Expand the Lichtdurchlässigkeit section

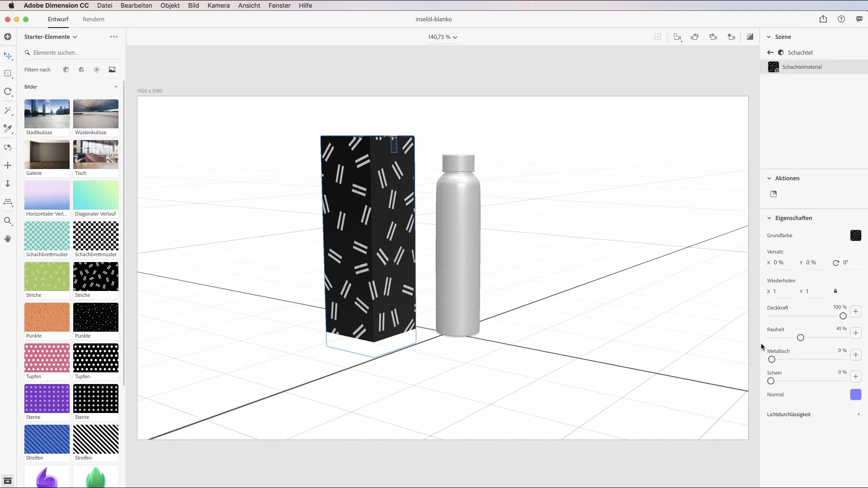(x=859, y=414)
